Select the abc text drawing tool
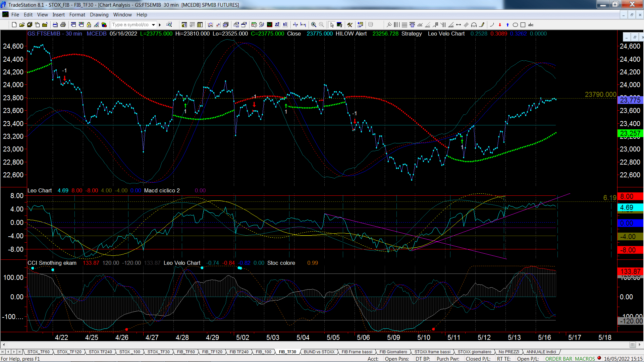The image size is (644, 362). click(x=531, y=25)
